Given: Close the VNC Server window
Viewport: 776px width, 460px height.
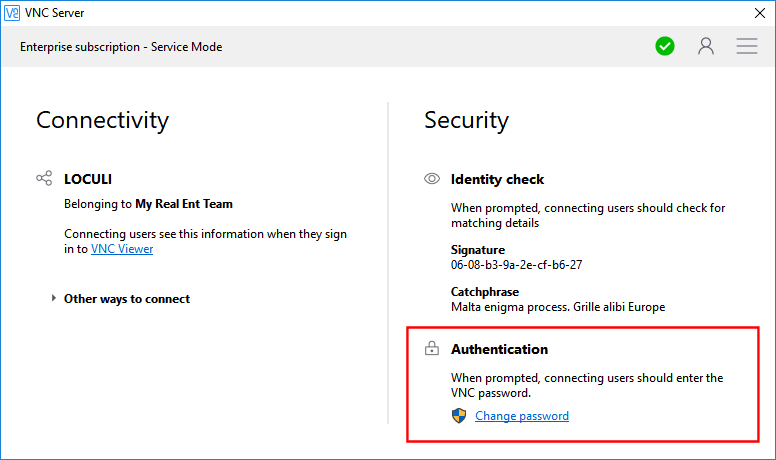Looking at the screenshot, I should 760,13.
